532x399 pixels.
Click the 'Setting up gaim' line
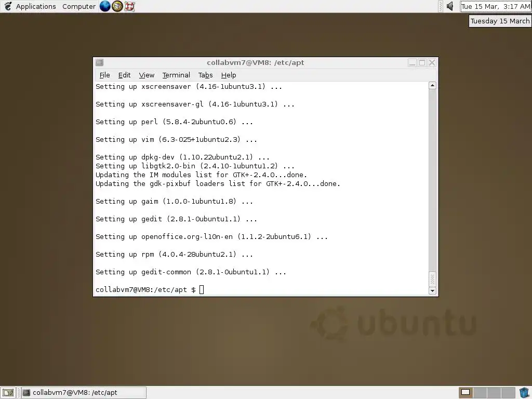(x=174, y=201)
